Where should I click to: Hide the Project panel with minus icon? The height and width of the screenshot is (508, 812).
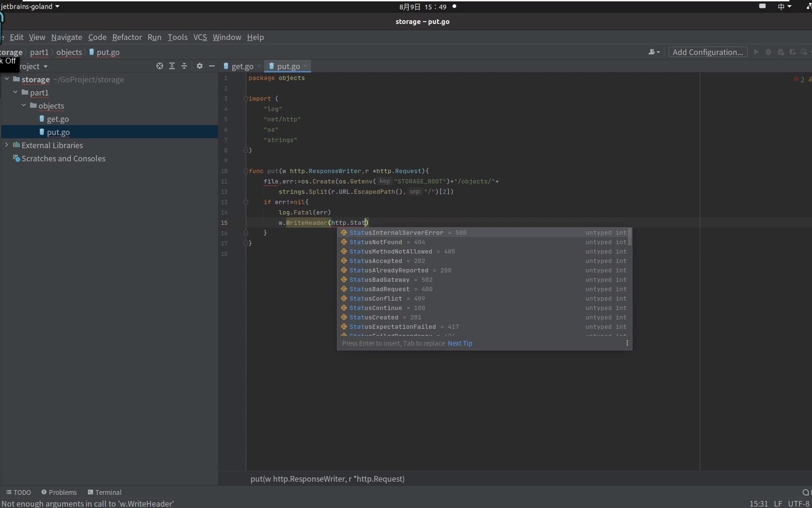(x=212, y=66)
